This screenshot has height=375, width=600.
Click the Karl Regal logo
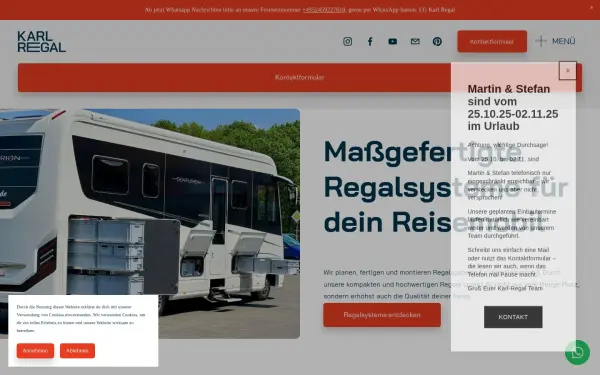[41, 41]
